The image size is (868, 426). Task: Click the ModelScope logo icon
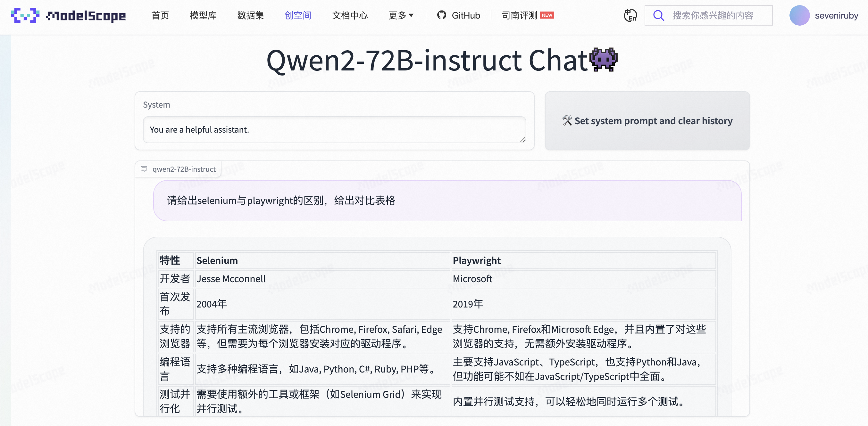[x=25, y=15]
